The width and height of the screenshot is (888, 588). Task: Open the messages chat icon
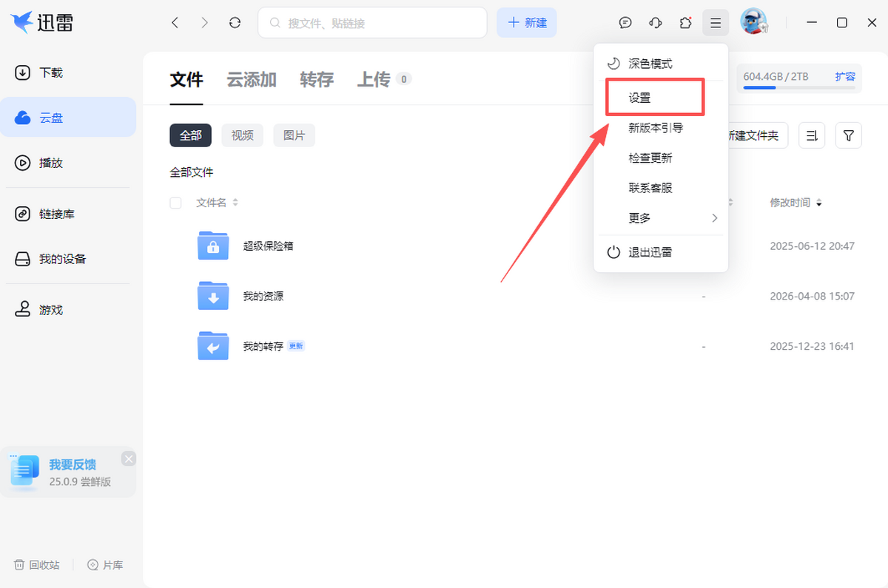tap(625, 23)
